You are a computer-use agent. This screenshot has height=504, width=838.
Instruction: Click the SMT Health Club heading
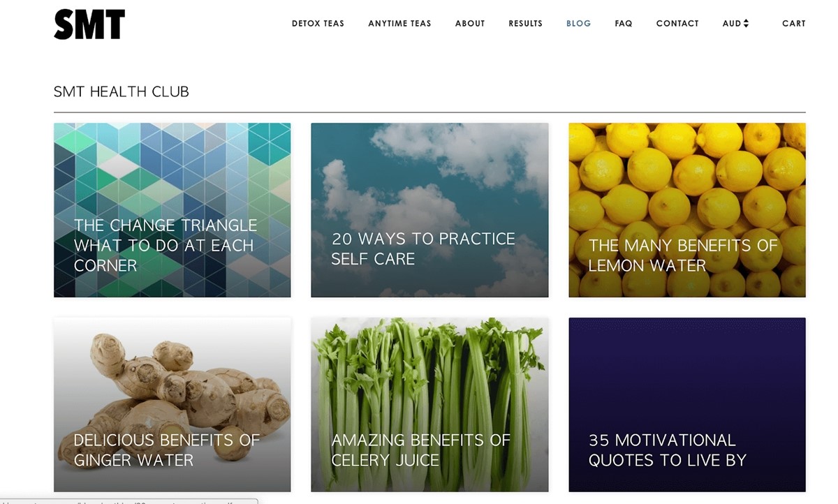tap(122, 91)
